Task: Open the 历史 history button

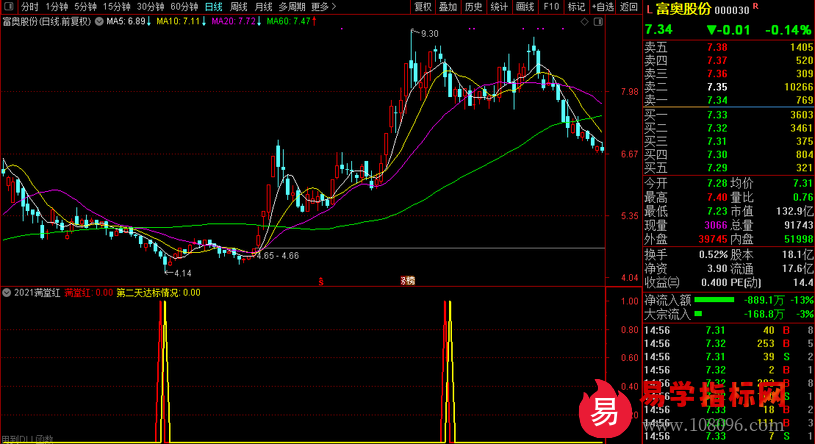Action: [473, 7]
